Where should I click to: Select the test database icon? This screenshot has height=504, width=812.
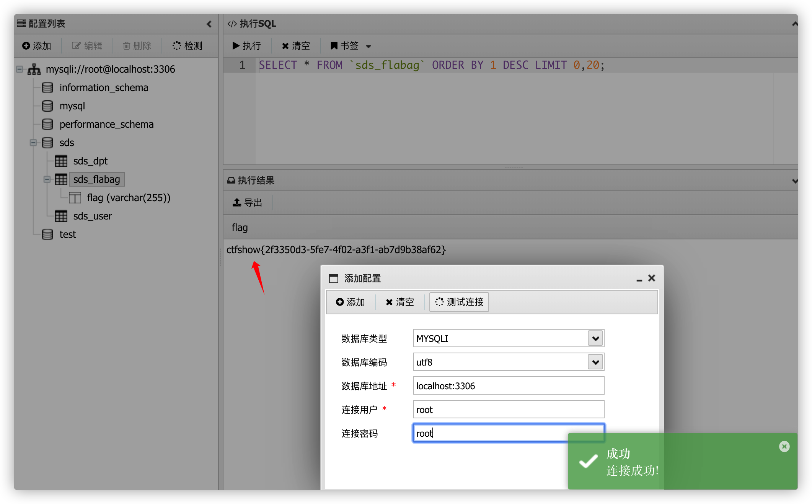click(47, 234)
